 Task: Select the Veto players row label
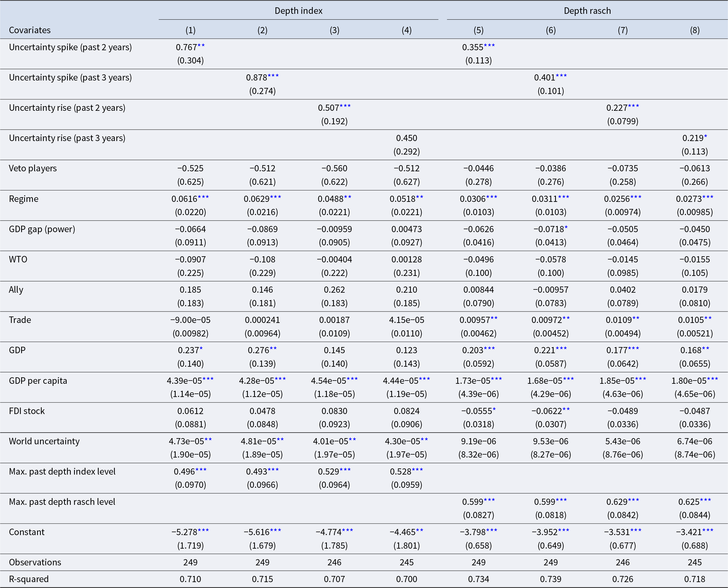33,168
